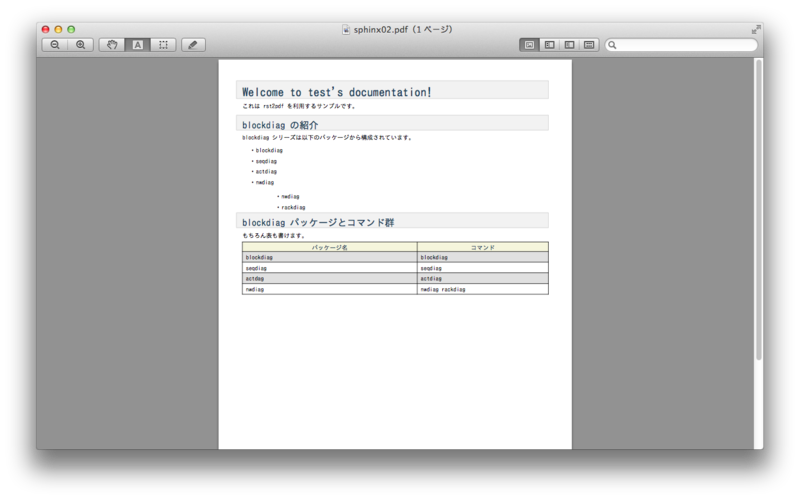Enter full screen with the arrows icon
Viewport: 800px width, 500px height.
756,30
